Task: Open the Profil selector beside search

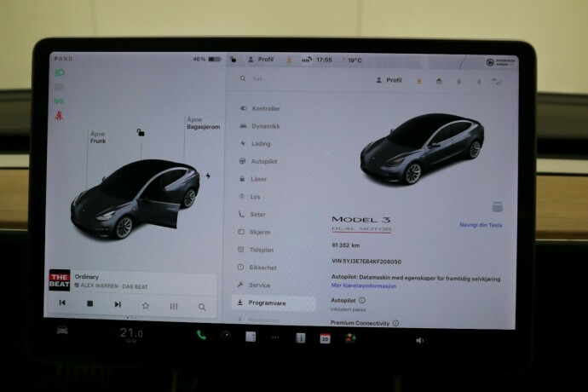Action: coord(389,80)
